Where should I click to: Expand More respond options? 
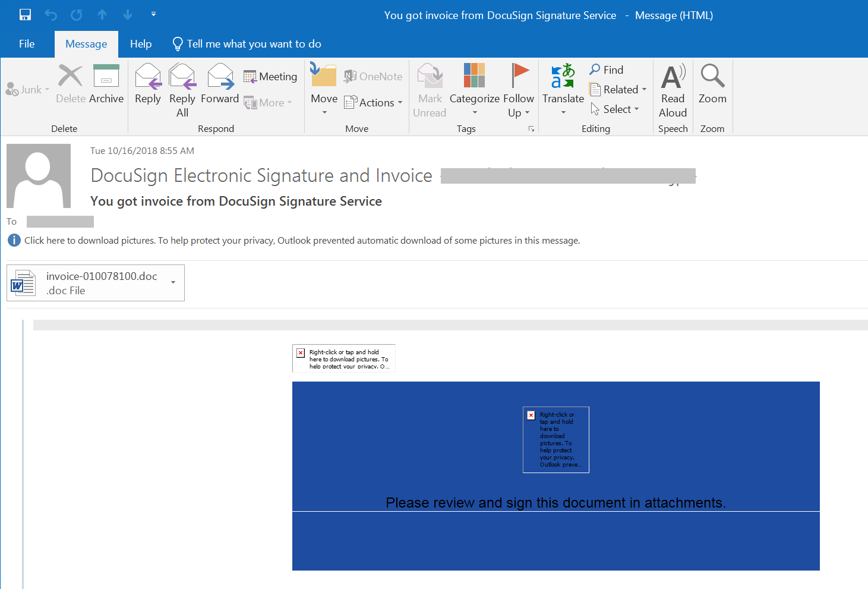(268, 103)
